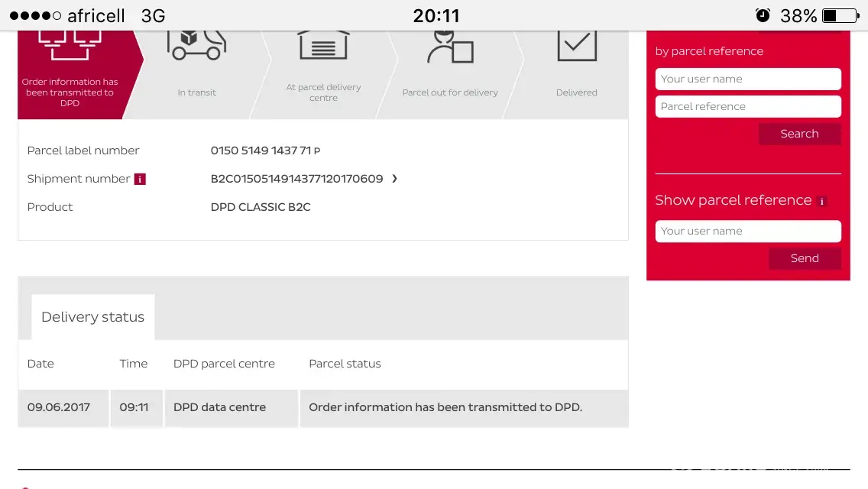This screenshot has height=489, width=868.
Task: Click the In transit van icon
Action: 197,45
